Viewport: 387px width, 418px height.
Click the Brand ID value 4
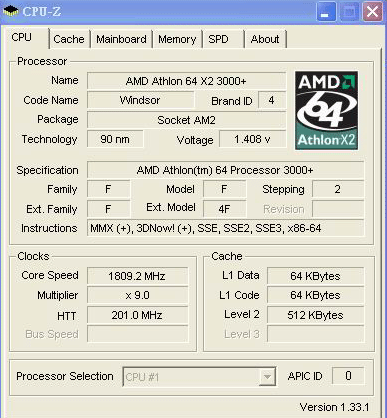point(272,100)
